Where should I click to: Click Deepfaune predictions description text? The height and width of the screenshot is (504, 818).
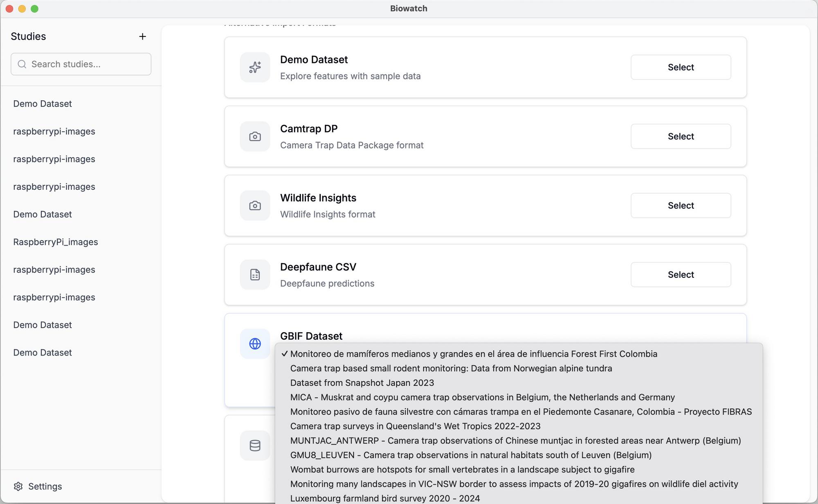click(327, 283)
